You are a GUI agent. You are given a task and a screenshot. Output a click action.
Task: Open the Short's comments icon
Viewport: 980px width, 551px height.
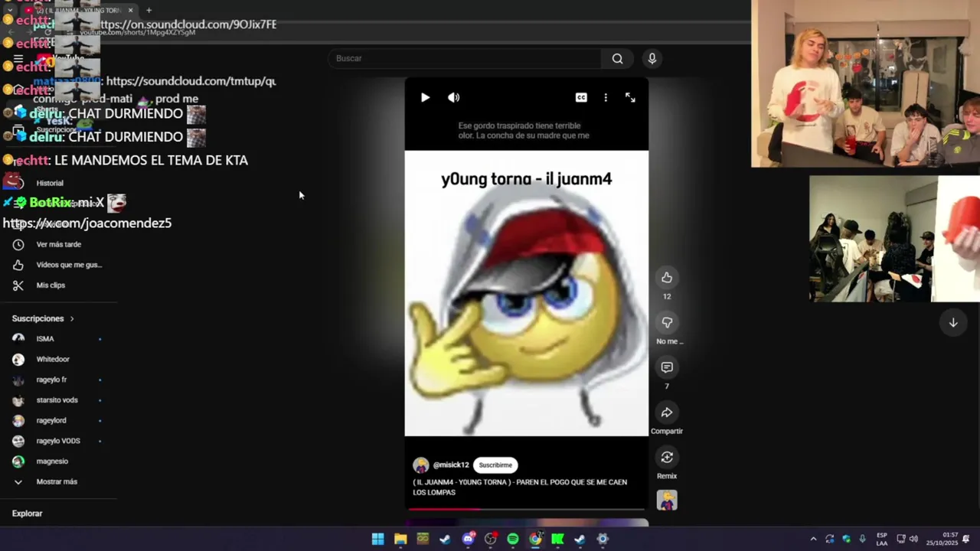[x=667, y=367]
